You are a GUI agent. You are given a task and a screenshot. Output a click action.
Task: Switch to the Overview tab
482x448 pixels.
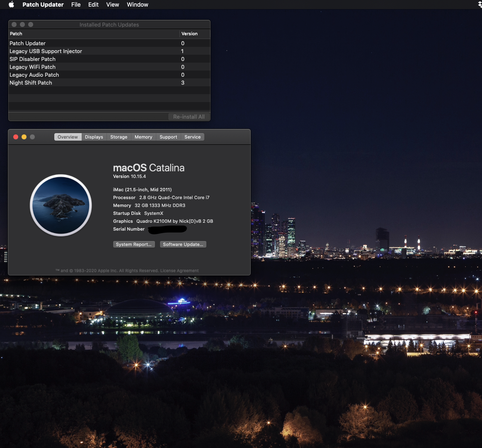pos(68,137)
